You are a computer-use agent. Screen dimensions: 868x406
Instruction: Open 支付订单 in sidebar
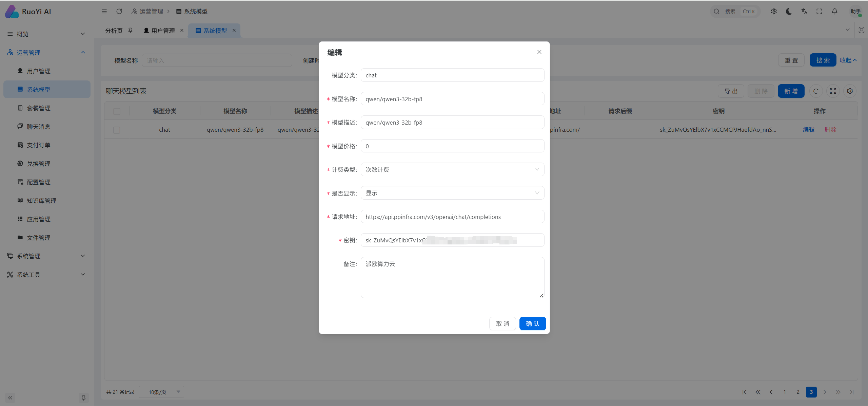coord(47,145)
